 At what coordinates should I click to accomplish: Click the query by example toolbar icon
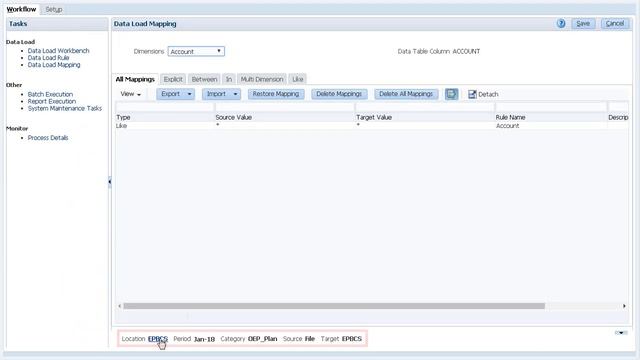(451, 94)
